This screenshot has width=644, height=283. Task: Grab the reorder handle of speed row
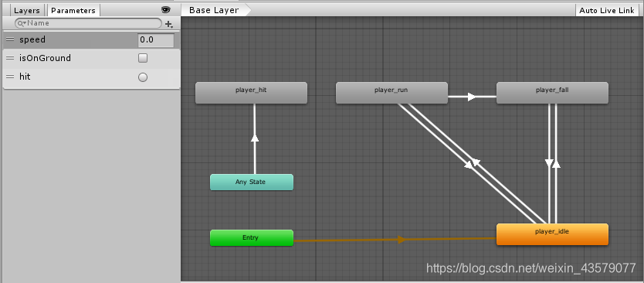10,40
